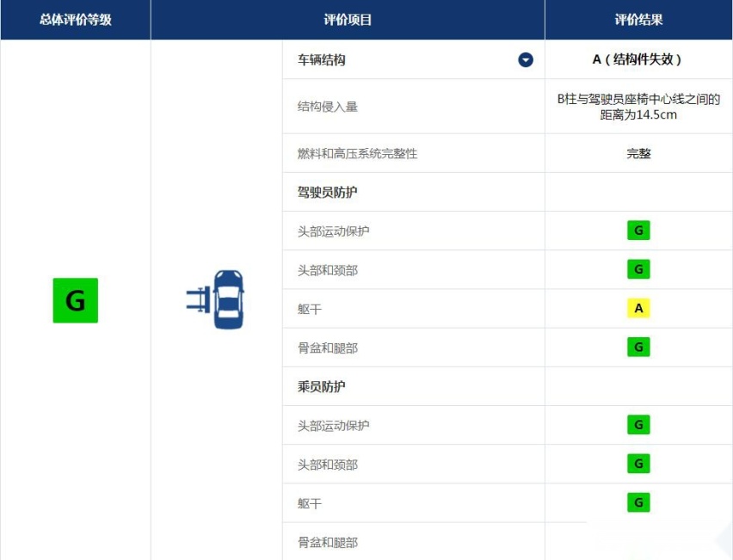The width and height of the screenshot is (733, 560).
Task: Click the passenger 头部和颈部 G badge
Action: [638, 464]
